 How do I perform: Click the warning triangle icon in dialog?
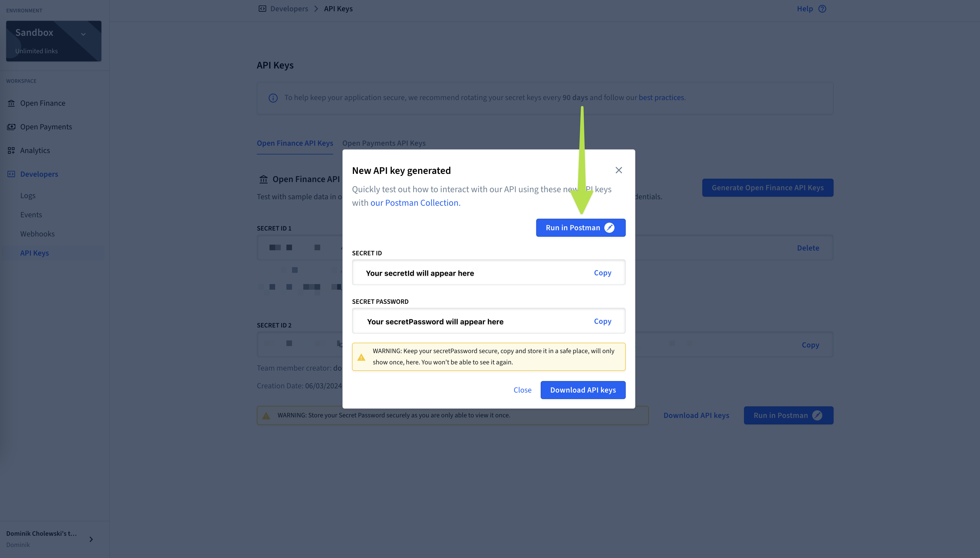pos(361,357)
